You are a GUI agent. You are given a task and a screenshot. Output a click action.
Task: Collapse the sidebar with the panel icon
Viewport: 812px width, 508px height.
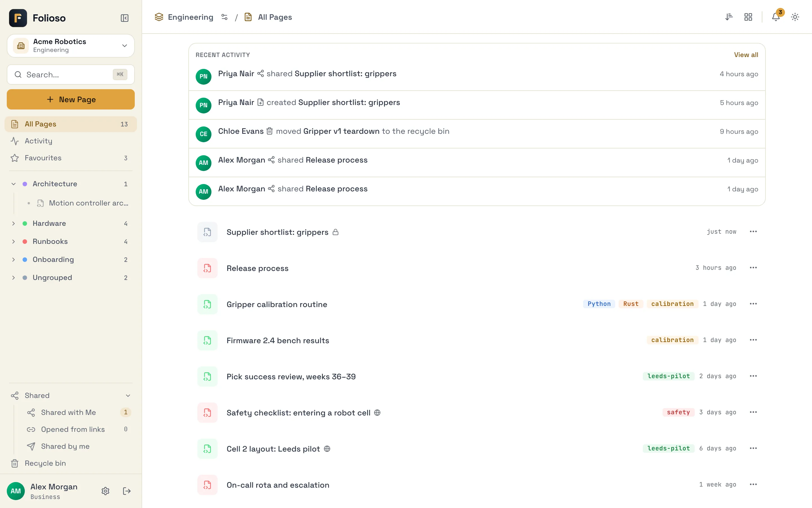pos(125,18)
